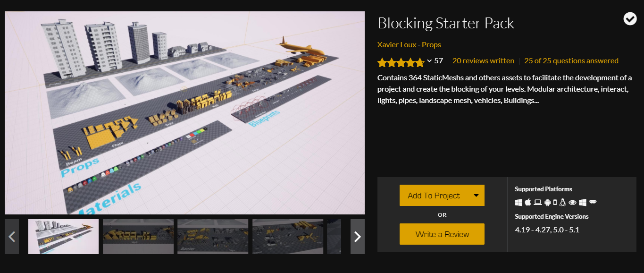Open seller Xavier Loux's page
This screenshot has height=273, width=644.
coord(396,45)
